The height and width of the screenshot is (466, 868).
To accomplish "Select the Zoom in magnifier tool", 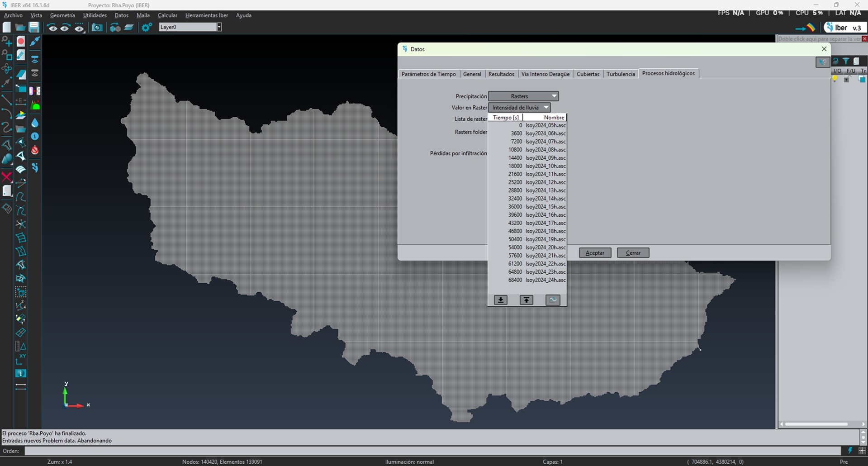I will [x=7, y=42].
